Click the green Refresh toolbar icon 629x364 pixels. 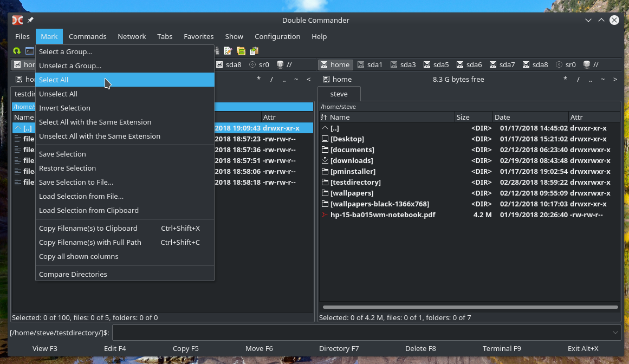(17, 51)
